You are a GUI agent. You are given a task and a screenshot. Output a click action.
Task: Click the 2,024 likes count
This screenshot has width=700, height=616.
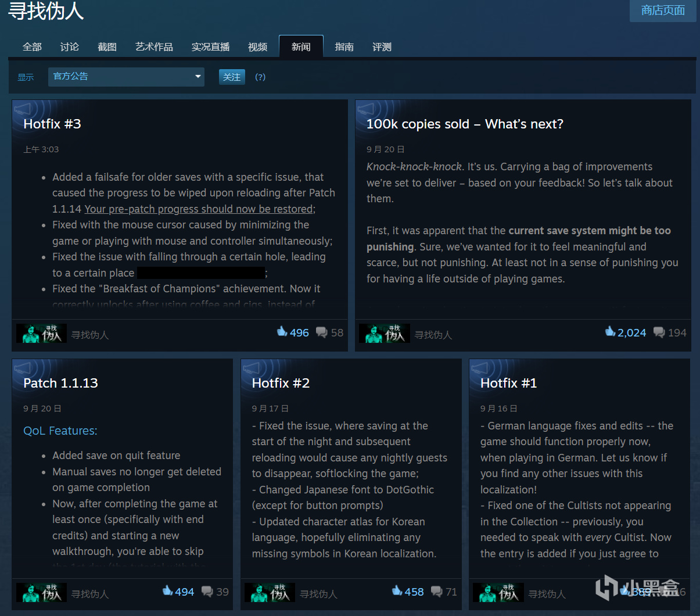(x=632, y=333)
